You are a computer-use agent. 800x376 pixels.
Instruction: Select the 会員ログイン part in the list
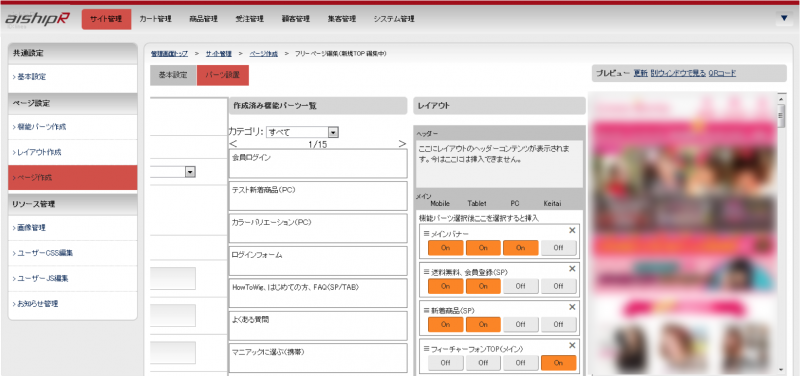click(x=318, y=163)
